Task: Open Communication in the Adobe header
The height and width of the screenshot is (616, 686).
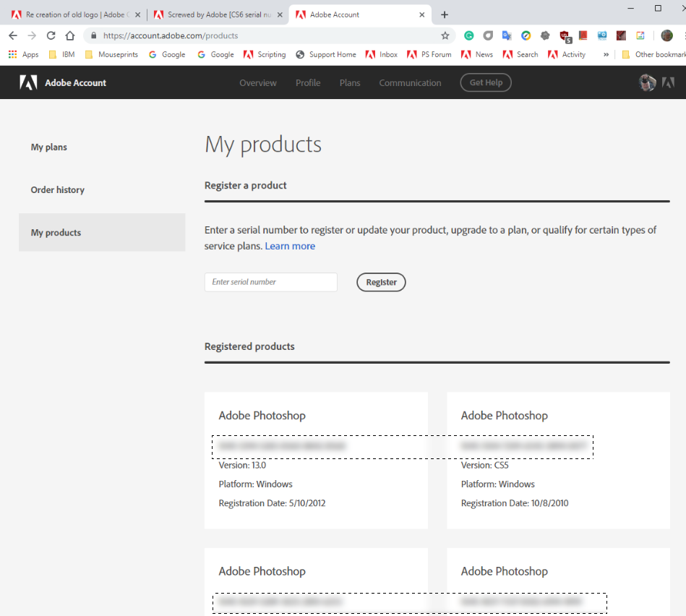Action: (x=410, y=82)
